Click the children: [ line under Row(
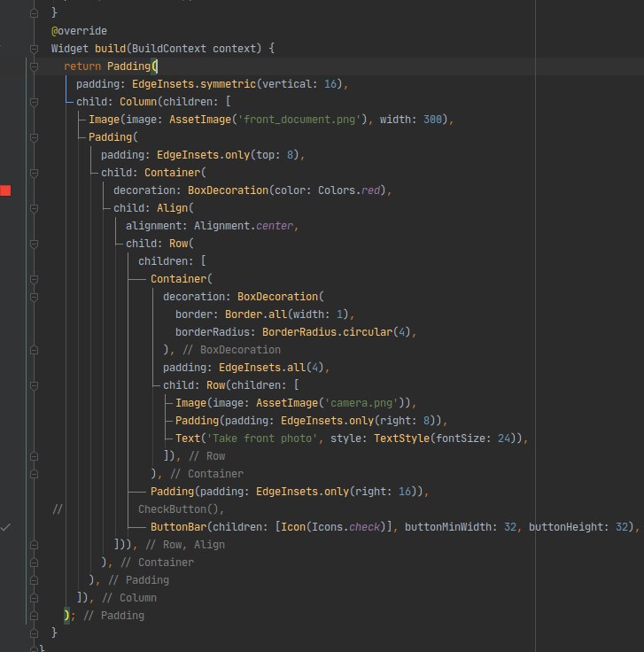Viewport: 644px width, 652px height. click(172, 261)
